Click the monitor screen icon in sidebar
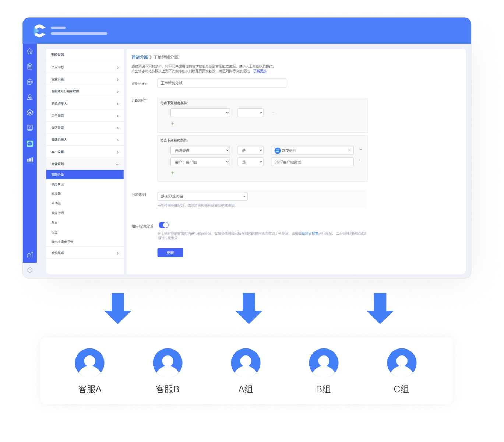The image size is (504, 442). [30, 128]
